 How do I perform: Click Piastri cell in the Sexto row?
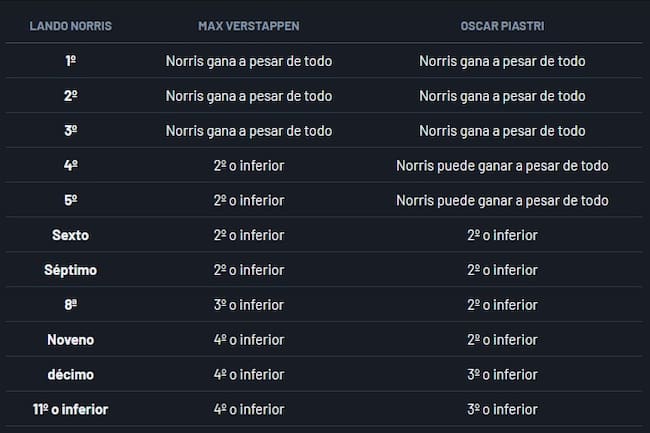pos(502,235)
